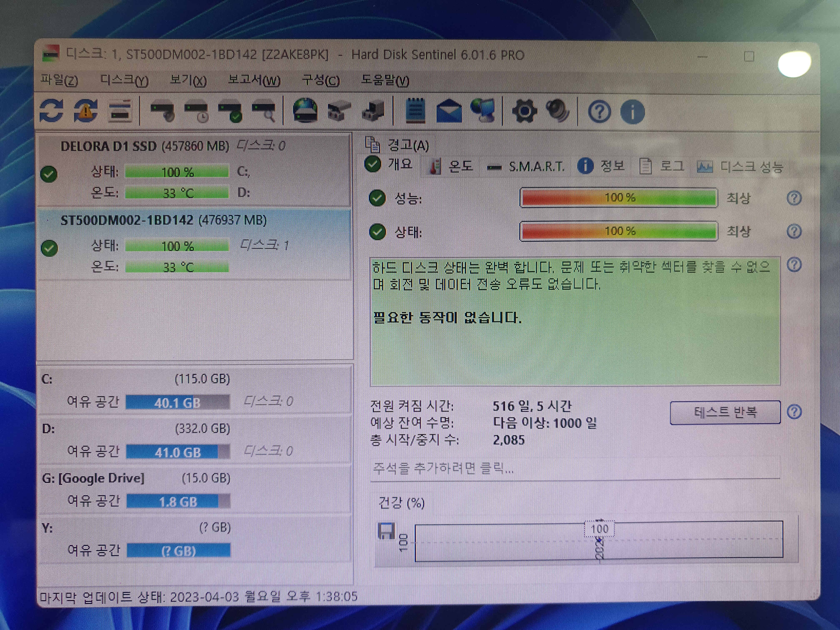Open the 보고서(W) menu
This screenshot has height=630, width=840.
pyautogui.click(x=254, y=80)
